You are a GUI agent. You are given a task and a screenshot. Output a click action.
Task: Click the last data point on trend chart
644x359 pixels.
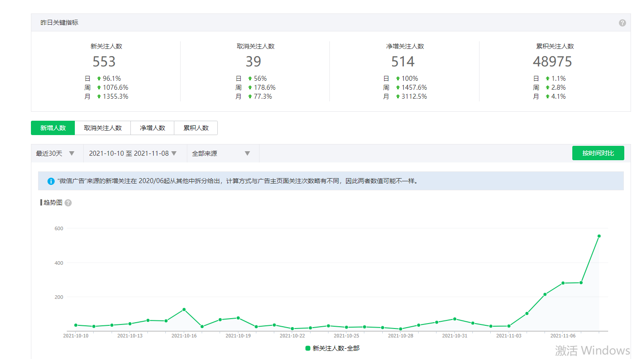pyautogui.click(x=599, y=236)
